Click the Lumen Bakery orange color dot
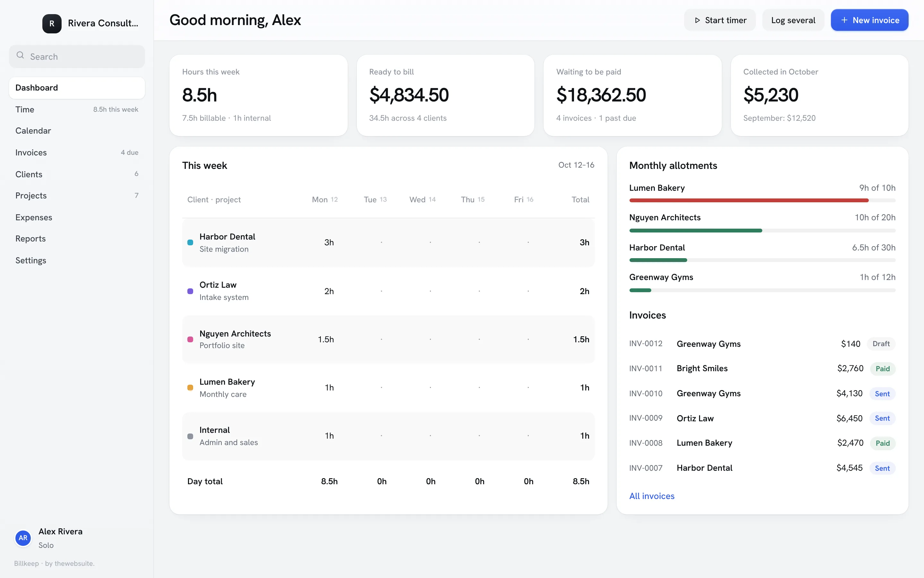The image size is (924, 578). pos(190,387)
